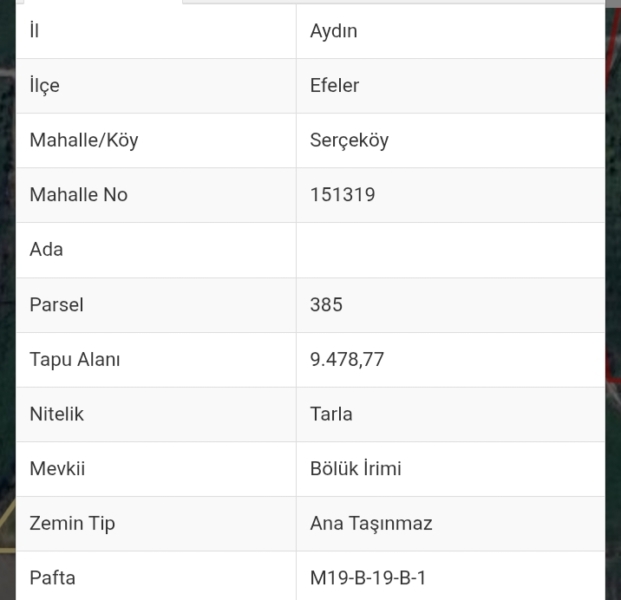
Task: Select Mahalle No value 151319
Action: (343, 195)
